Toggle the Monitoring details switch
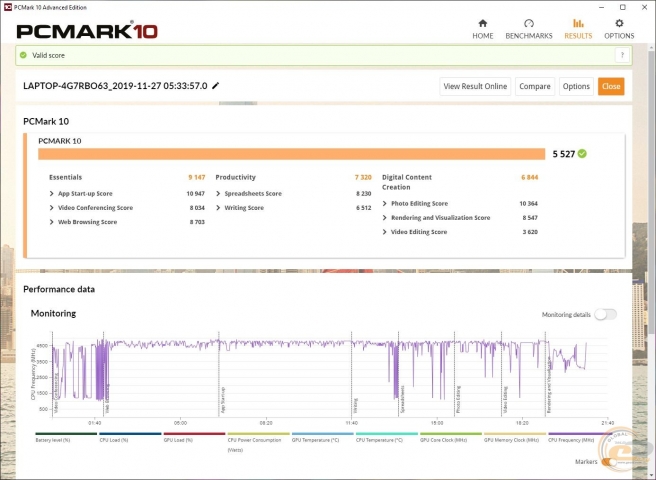656x480 pixels. (605, 314)
